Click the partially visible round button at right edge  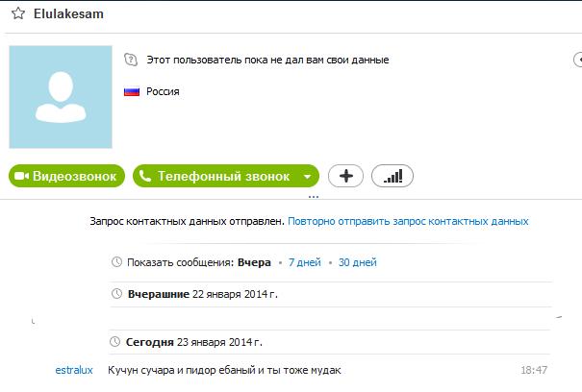pyautogui.click(x=577, y=60)
